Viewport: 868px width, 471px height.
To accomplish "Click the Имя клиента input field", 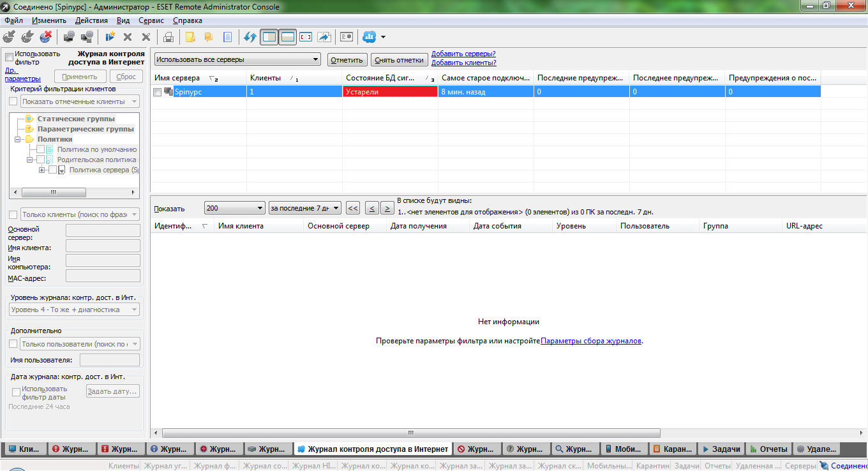I will pyautogui.click(x=103, y=246).
